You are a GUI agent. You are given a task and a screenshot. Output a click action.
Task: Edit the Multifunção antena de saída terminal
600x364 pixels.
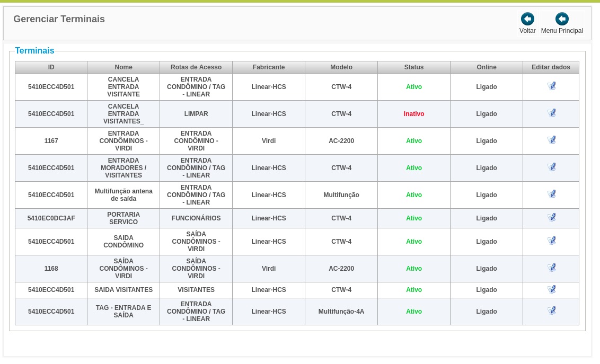[551, 194]
